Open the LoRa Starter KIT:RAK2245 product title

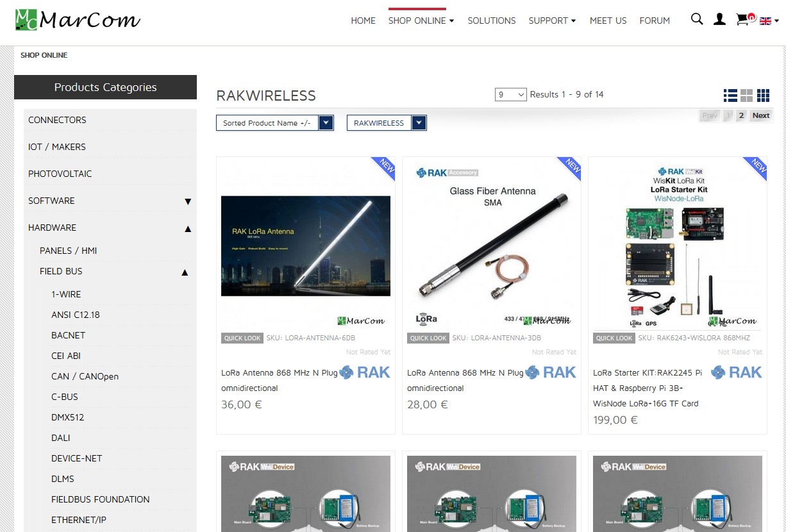[x=648, y=388]
